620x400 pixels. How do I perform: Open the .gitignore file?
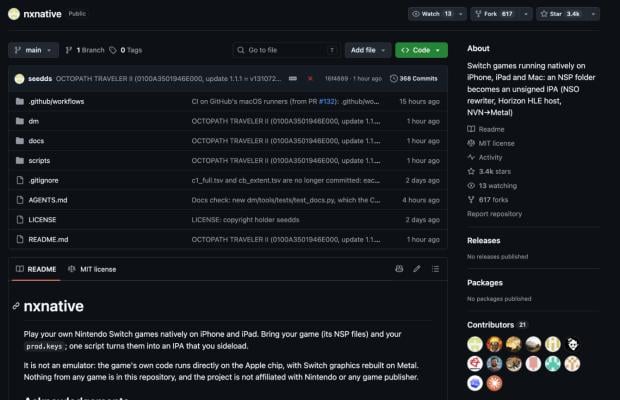pyautogui.click(x=43, y=180)
